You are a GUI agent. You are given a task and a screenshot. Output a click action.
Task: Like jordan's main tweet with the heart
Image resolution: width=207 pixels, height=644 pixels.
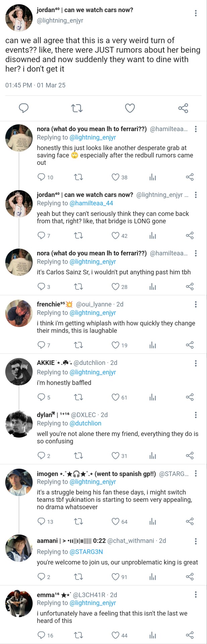[x=130, y=108]
